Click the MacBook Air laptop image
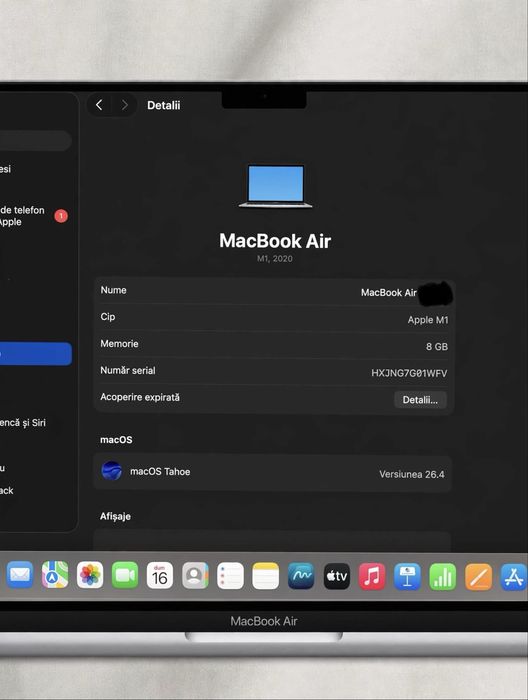 tap(275, 186)
